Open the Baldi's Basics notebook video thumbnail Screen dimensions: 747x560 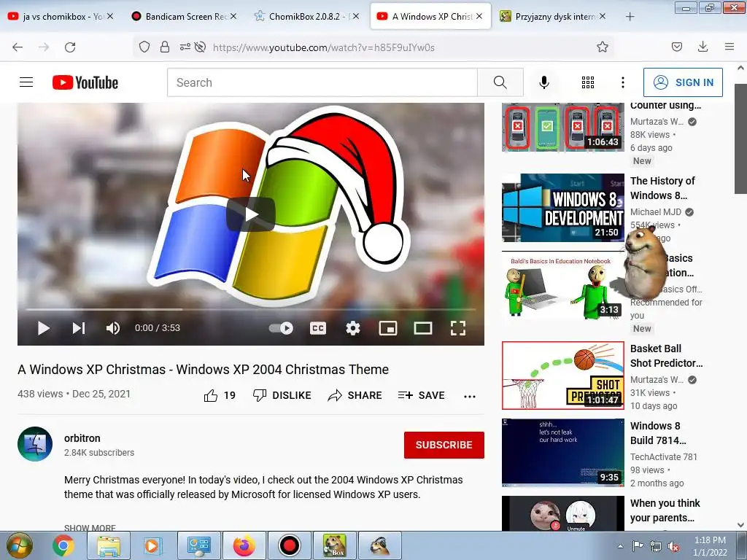(562, 285)
